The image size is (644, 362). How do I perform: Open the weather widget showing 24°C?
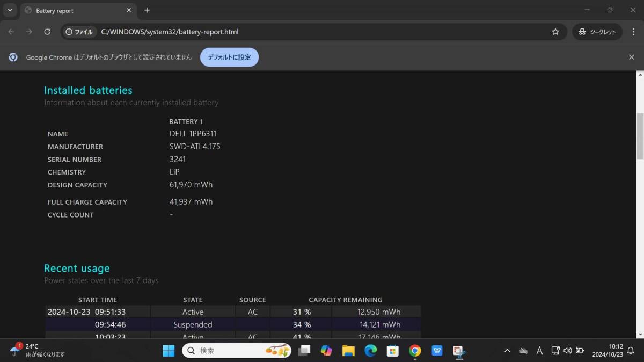(x=36, y=351)
